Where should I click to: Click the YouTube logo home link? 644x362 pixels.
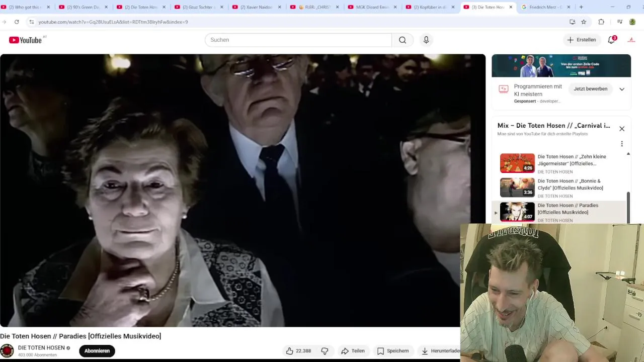coord(25,40)
